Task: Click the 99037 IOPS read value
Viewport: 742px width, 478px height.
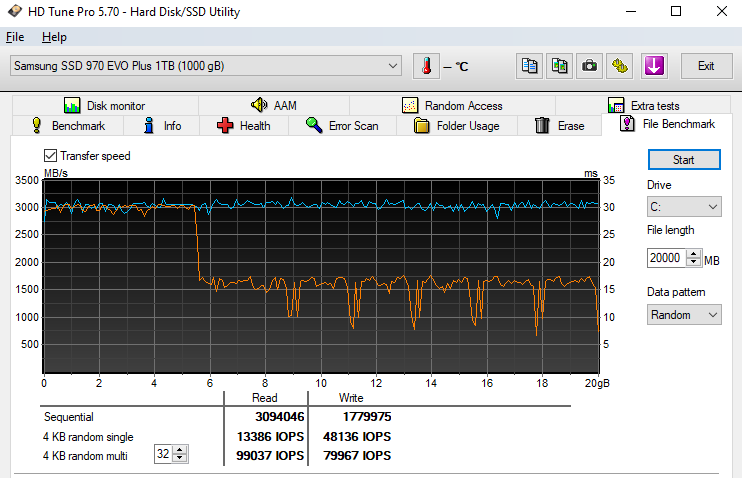Action: pos(270,455)
